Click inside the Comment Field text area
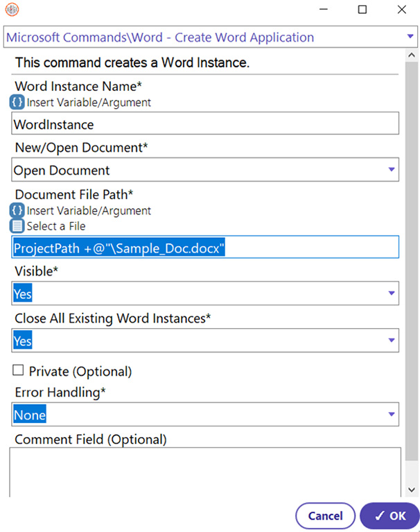This screenshot has width=420, height=532. tap(205, 472)
